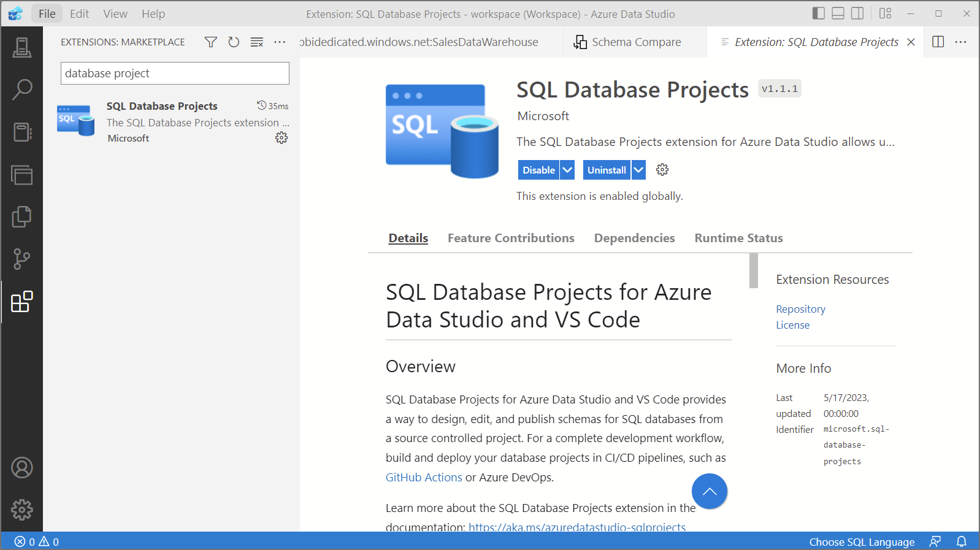Image resolution: width=980 pixels, height=550 pixels.
Task: Customize layout from title bar icon
Action: pyautogui.click(x=885, y=13)
